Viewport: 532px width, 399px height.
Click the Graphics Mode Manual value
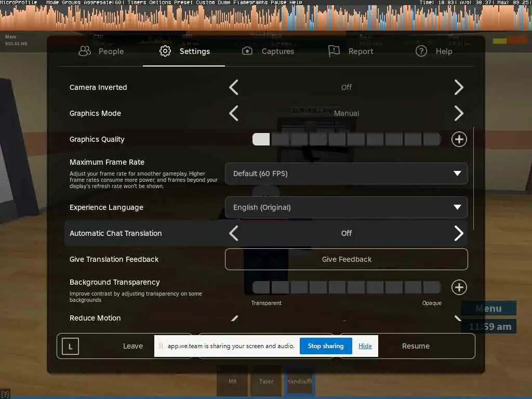tap(347, 113)
